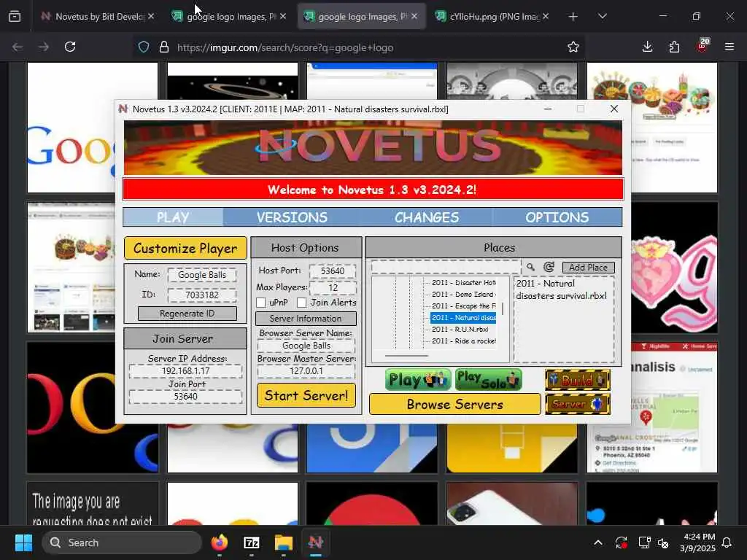Image resolution: width=747 pixels, height=560 pixels.
Task: Open Firefox application hamburger menu
Action: click(x=729, y=47)
